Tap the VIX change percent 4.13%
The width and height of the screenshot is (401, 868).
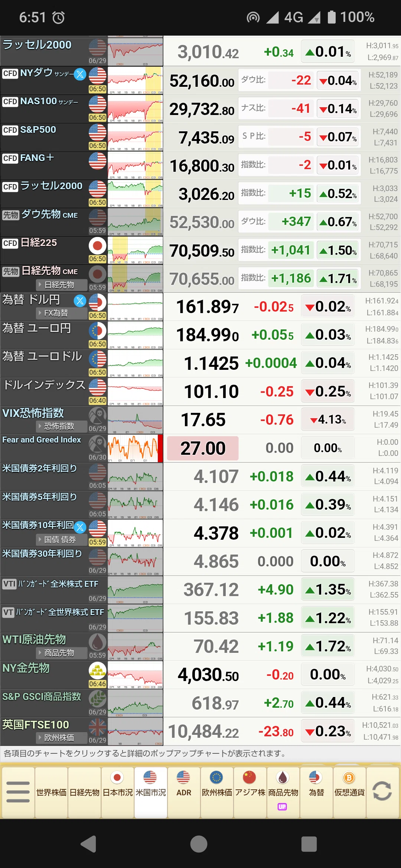tap(328, 420)
